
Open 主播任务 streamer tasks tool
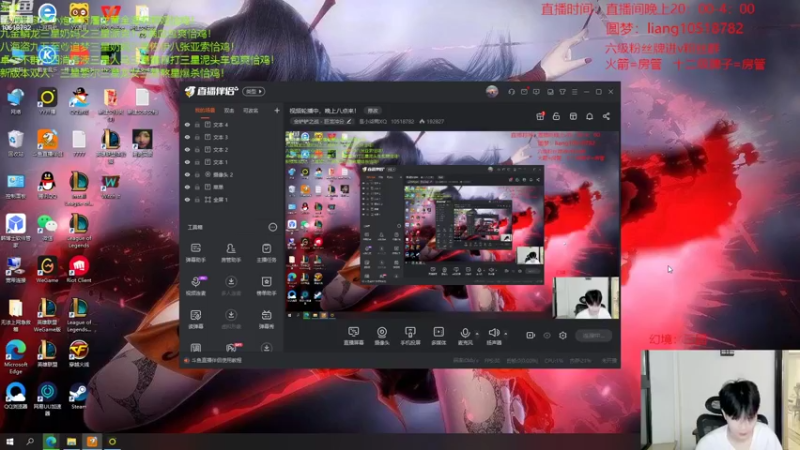point(266,253)
